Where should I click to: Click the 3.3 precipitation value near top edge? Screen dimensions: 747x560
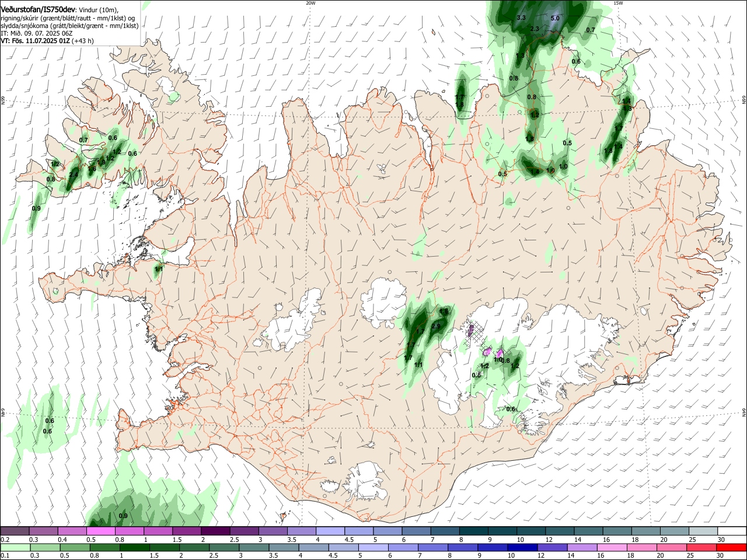click(x=521, y=18)
